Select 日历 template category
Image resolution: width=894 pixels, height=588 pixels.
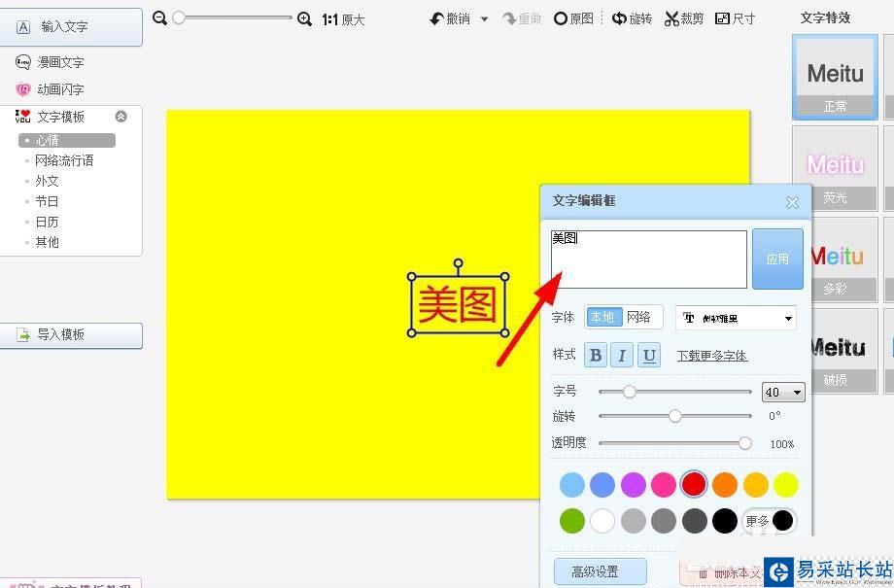tap(47, 222)
